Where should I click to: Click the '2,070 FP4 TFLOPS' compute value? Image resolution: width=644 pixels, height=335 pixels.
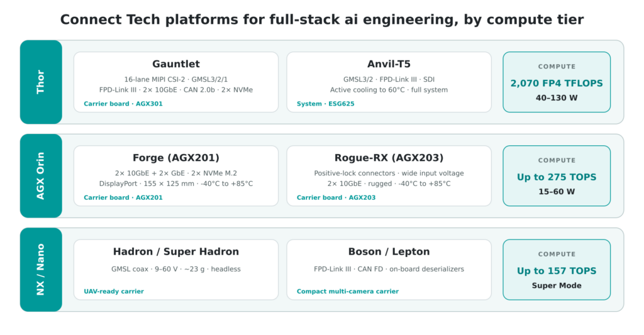pos(557,84)
